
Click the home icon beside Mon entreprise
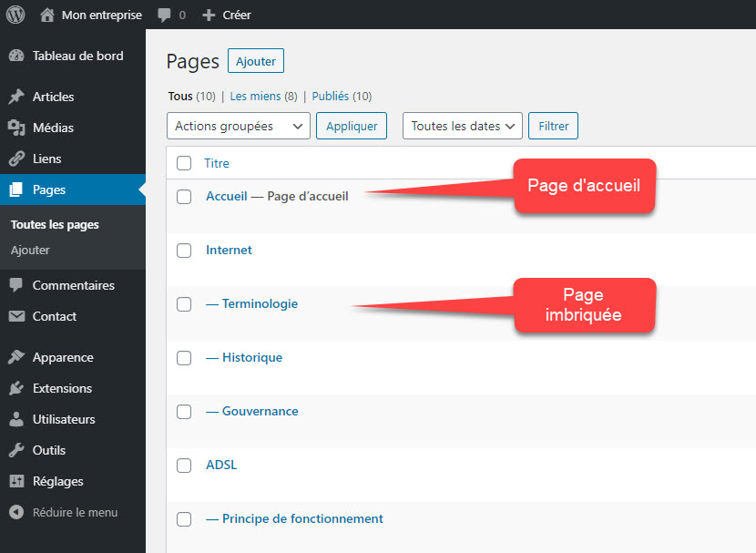click(x=46, y=15)
